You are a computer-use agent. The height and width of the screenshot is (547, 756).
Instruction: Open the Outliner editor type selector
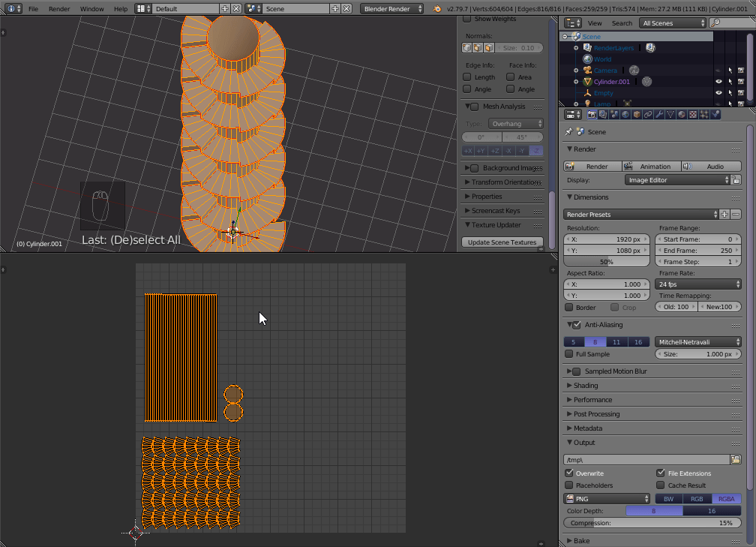pyautogui.click(x=573, y=23)
